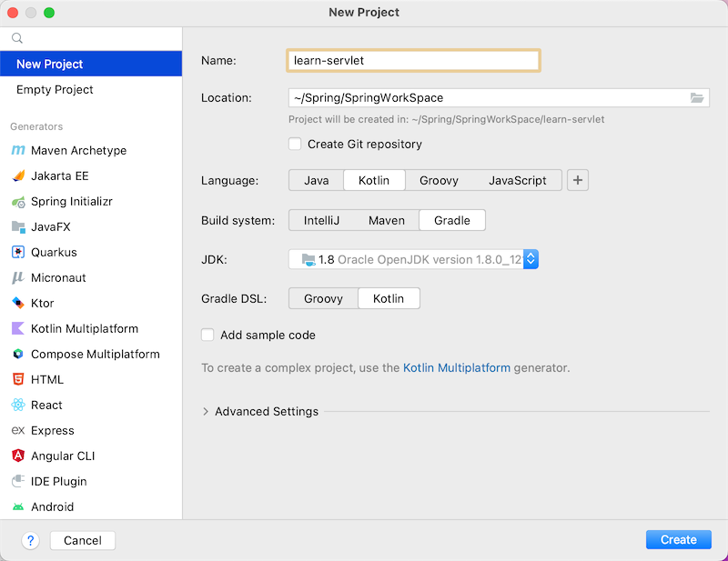Image resolution: width=728 pixels, height=561 pixels.
Task: Set build system to Maven
Action: point(386,220)
